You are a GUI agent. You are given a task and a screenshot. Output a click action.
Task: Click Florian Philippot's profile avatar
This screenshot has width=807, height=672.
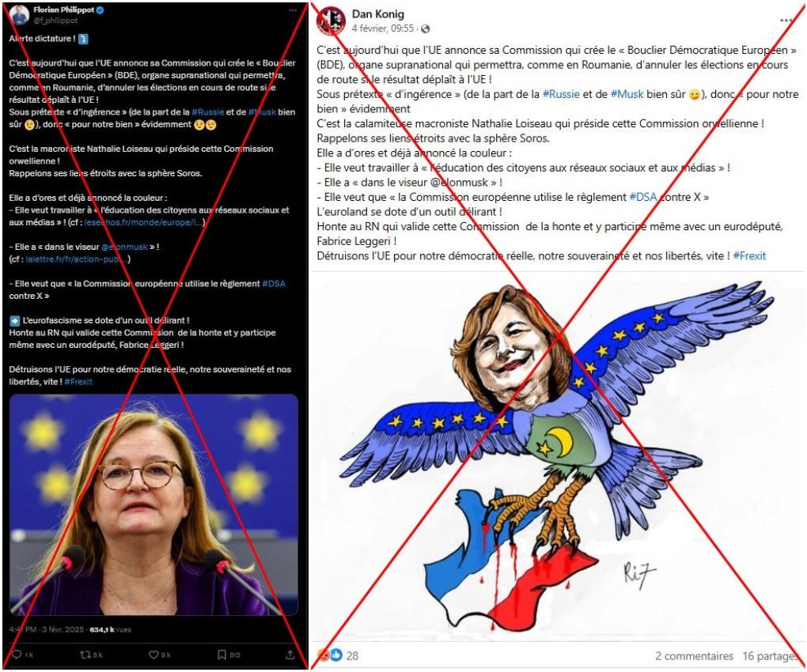point(19,16)
